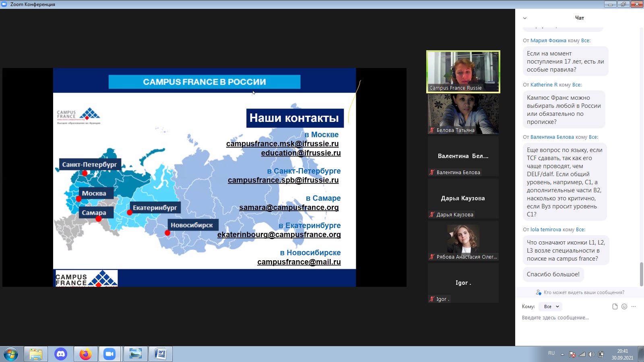Open Windows Explorer folder in taskbar
The width and height of the screenshot is (644, 362).
pyautogui.click(x=36, y=354)
